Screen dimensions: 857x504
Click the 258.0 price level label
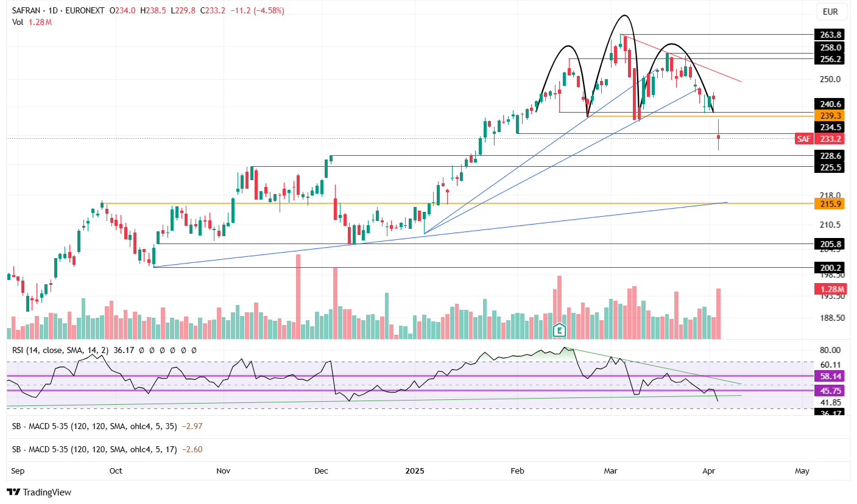(x=831, y=47)
